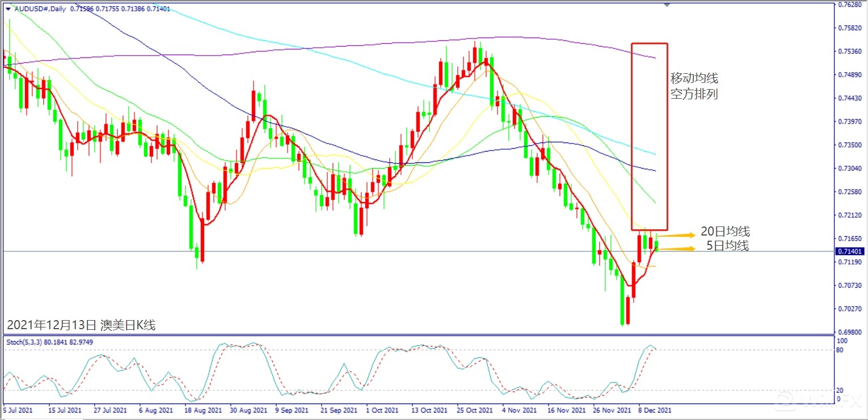Click the 25 Oct 2021 date label
This screenshot has width=868, height=420.
[475, 409]
